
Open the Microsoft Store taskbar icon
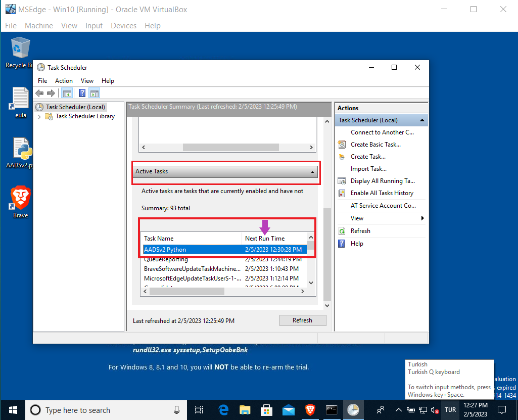[267, 409]
